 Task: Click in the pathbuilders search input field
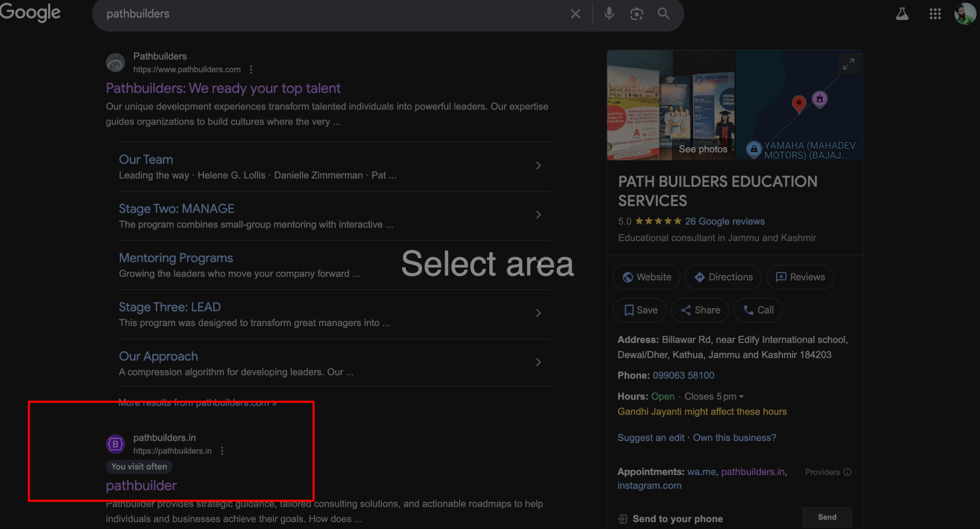(329, 14)
